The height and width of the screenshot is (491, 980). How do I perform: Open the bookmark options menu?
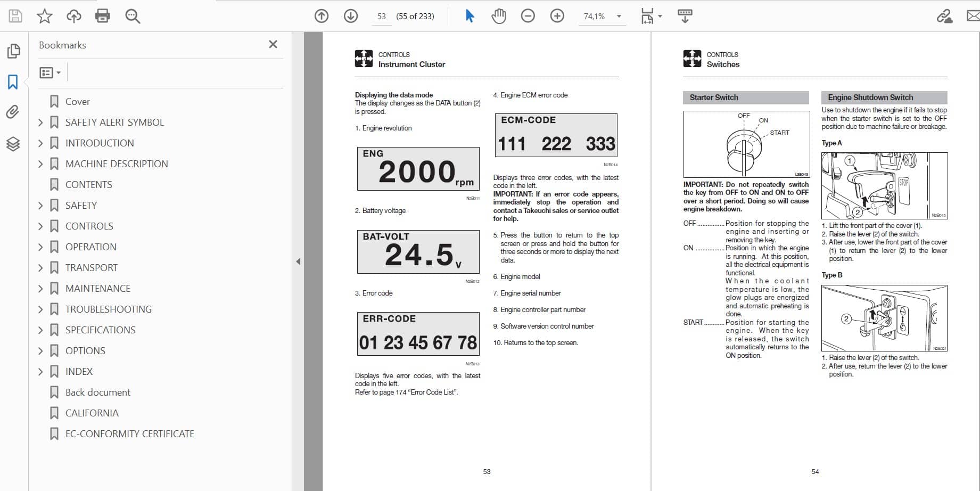point(50,72)
